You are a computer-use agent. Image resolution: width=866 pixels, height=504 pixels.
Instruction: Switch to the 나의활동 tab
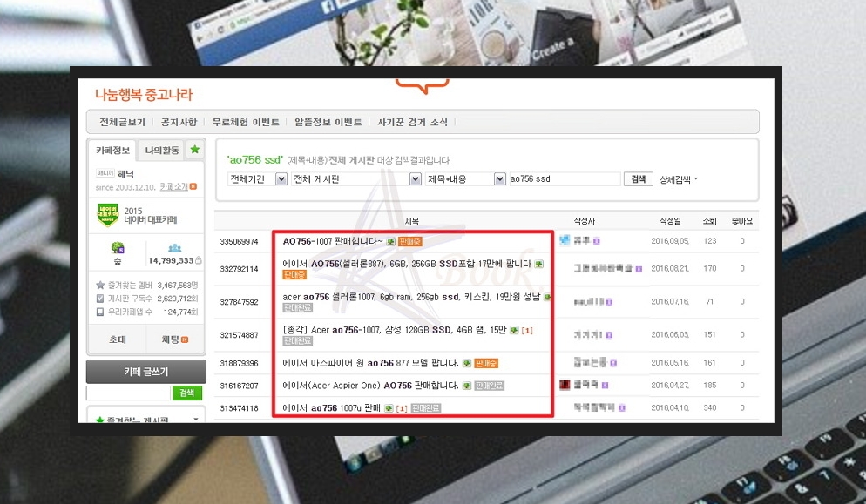pos(162,150)
